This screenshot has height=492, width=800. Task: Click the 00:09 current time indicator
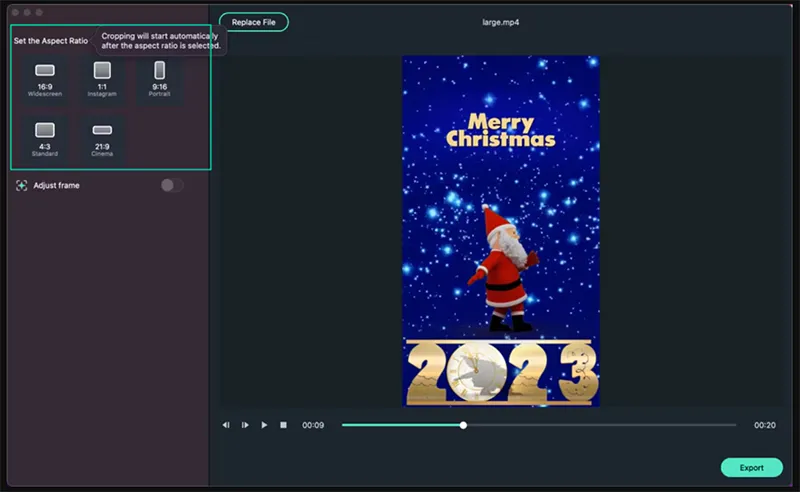(313, 425)
